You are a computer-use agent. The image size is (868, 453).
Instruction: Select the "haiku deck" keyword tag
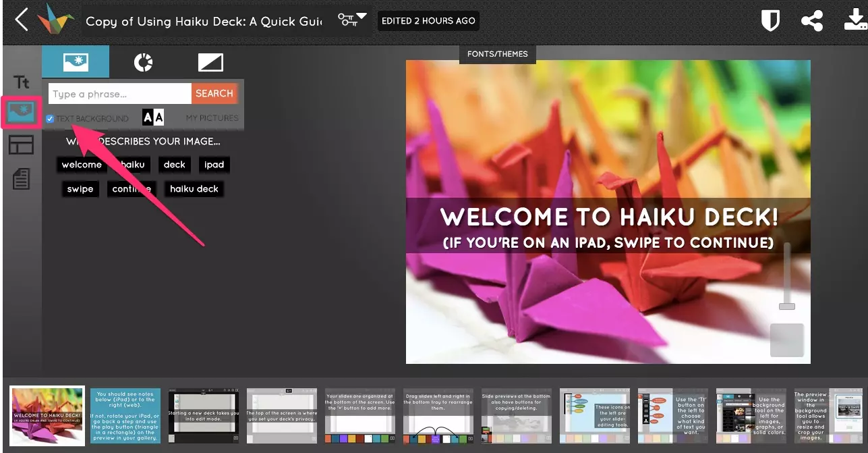(194, 189)
